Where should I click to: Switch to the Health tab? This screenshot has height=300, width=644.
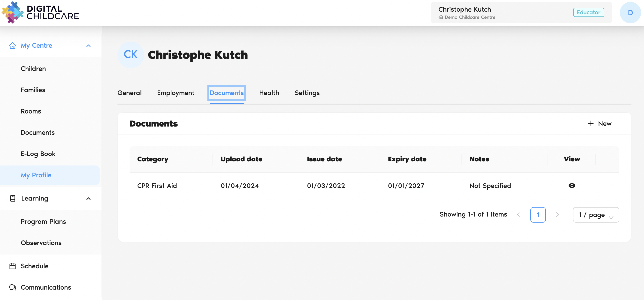click(269, 93)
